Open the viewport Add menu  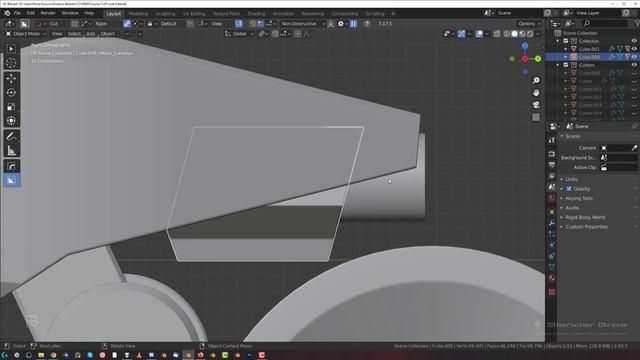[91, 34]
